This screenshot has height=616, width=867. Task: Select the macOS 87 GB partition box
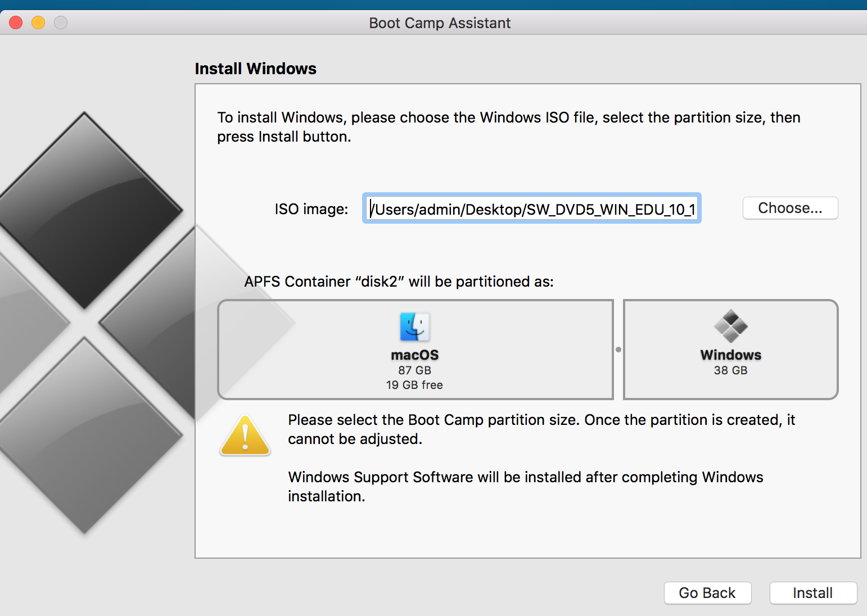point(416,350)
